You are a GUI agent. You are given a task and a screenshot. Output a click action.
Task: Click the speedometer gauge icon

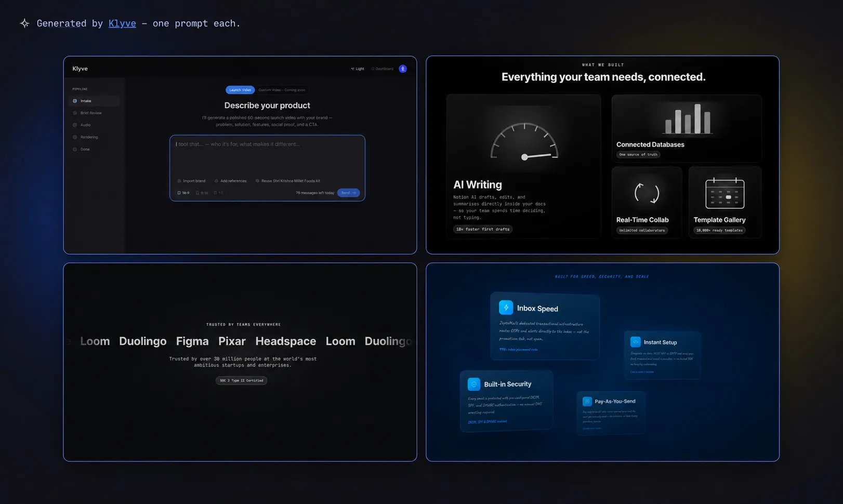(524, 141)
